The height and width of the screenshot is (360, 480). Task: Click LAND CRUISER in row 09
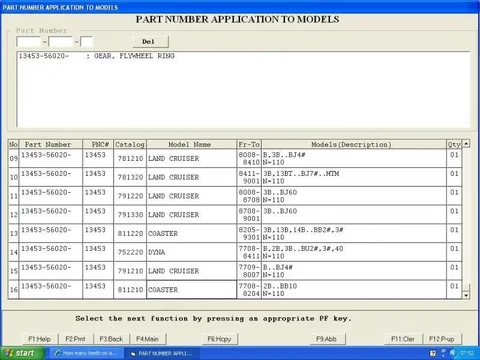(174, 159)
